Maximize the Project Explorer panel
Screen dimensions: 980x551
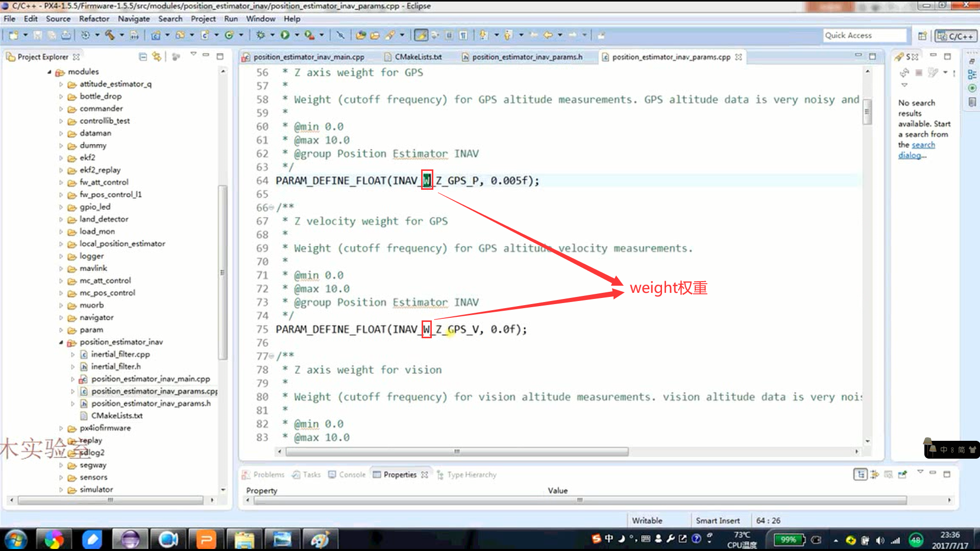[x=220, y=56]
